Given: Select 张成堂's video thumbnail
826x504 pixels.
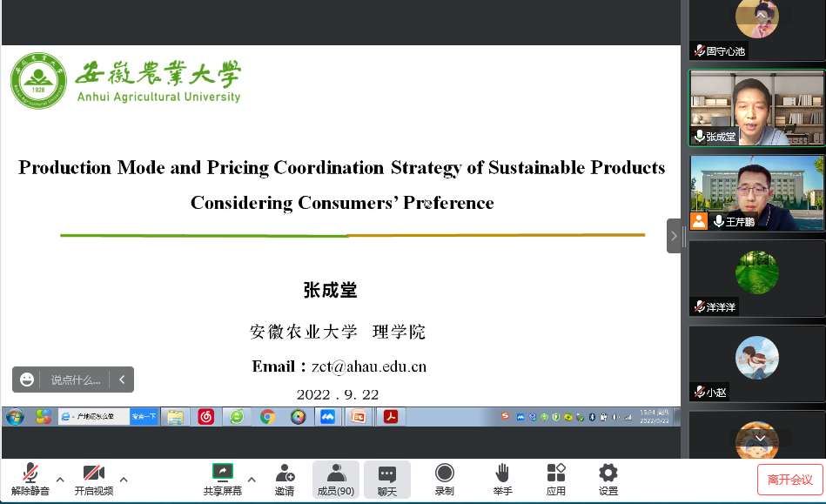Looking at the screenshot, I should click(756, 109).
